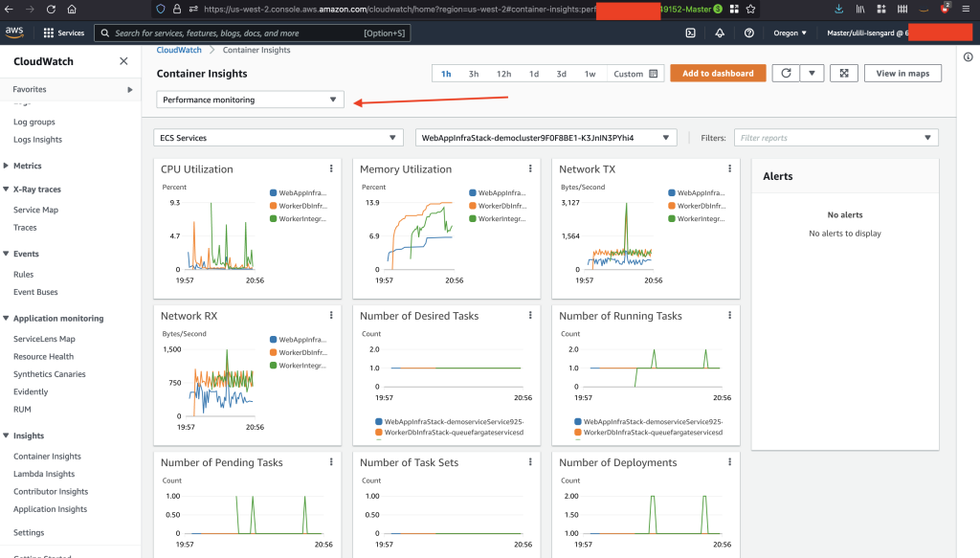Click the notifications bell icon
The height and width of the screenshot is (558, 980).
721,33
